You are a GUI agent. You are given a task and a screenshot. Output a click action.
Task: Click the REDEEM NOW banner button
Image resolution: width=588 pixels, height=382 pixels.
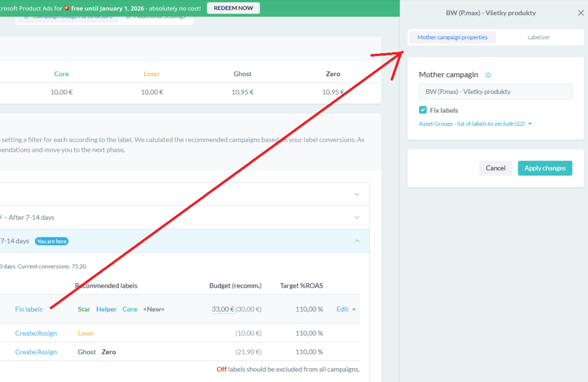click(233, 8)
